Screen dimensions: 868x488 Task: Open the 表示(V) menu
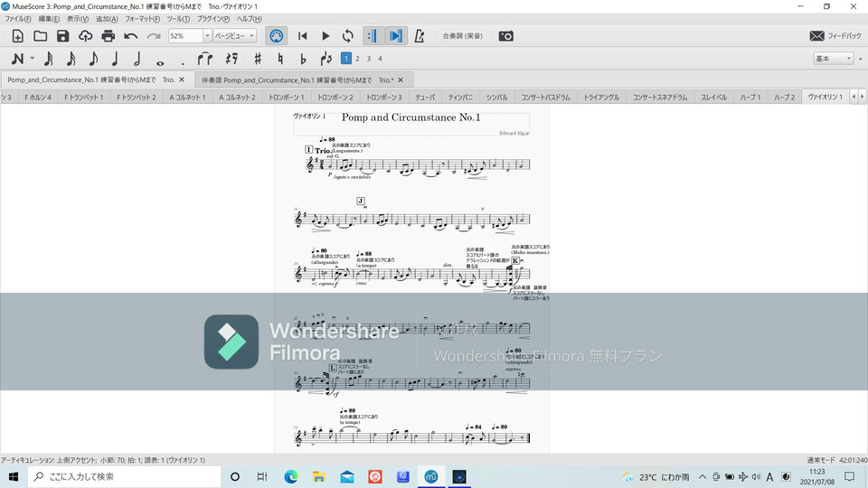[x=78, y=19]
